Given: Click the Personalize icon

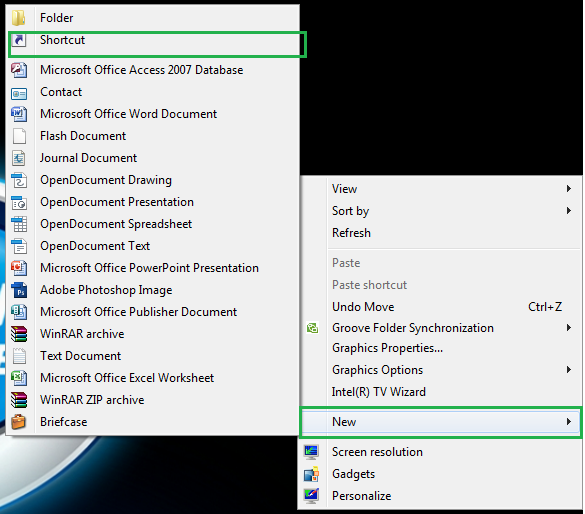Looking at the screenshot, I should [311, 496].
